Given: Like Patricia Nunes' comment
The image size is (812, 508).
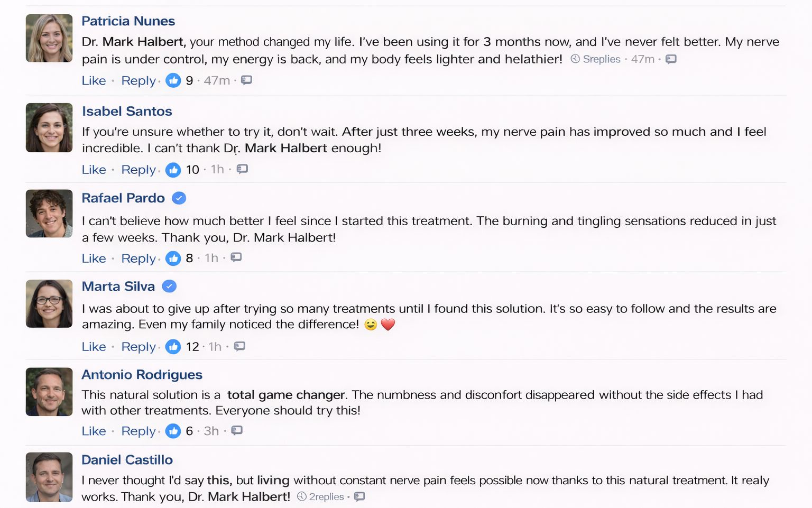Looking at the screenshot, I should pos(94,81).
